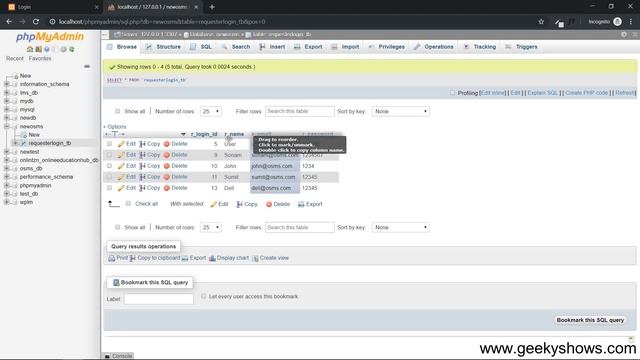Open lower Number of rows dropdown
This screenshot has height=360, width=640.
click(211, 227)
